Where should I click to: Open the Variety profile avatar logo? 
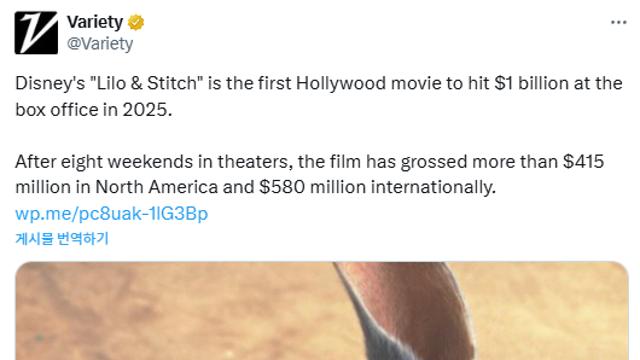coord(36,33)
